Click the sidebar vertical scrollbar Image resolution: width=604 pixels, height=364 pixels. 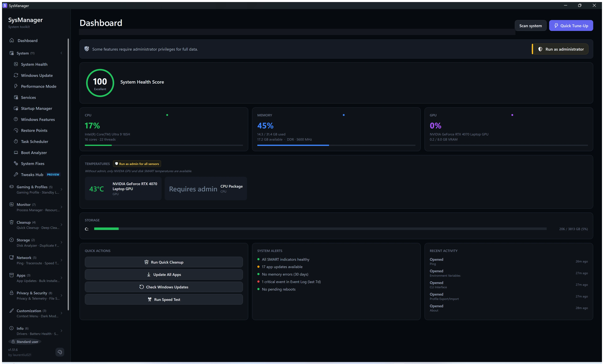pos(68,174)
